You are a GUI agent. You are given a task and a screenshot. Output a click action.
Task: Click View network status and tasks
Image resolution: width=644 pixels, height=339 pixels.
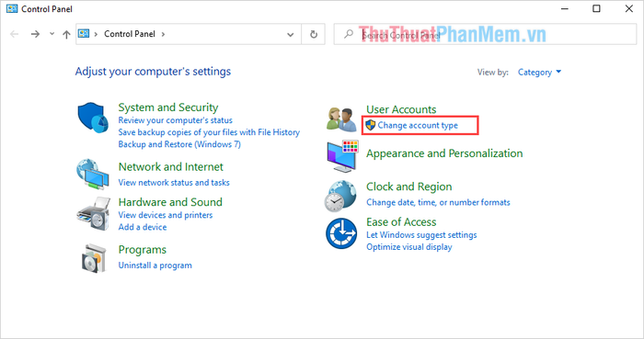(174, 183)
